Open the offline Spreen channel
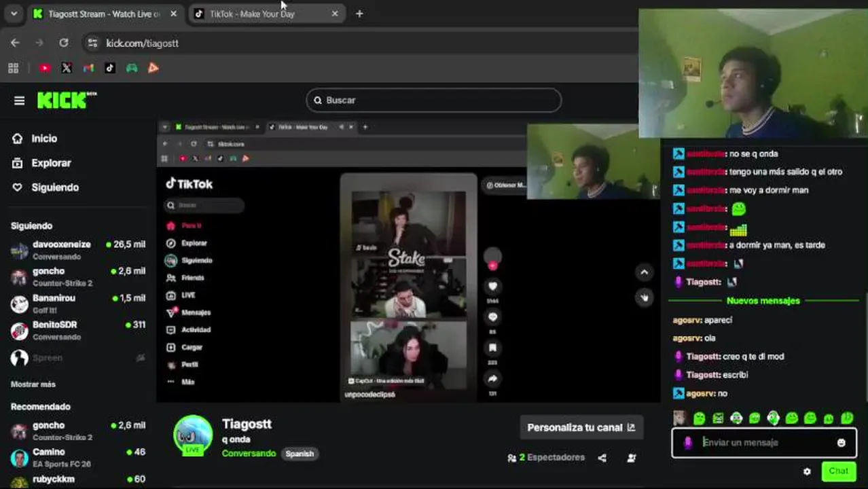The width and height of the screenshot is (868, 489). click(78, 358)
